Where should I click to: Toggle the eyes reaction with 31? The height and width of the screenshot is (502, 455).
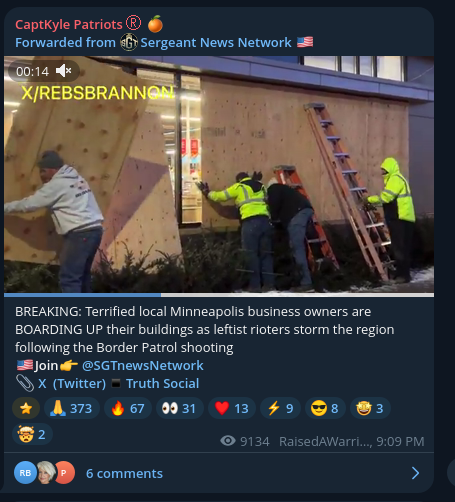pos(180,408)
